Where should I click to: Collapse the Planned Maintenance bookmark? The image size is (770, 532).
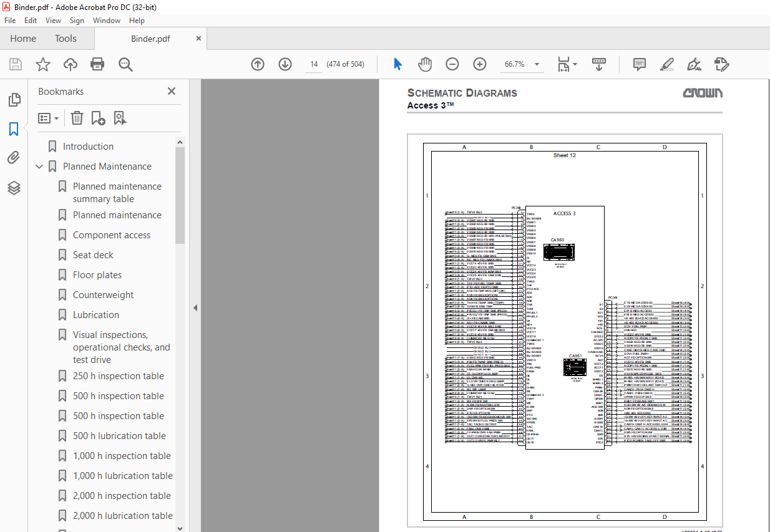coord(40,167)
